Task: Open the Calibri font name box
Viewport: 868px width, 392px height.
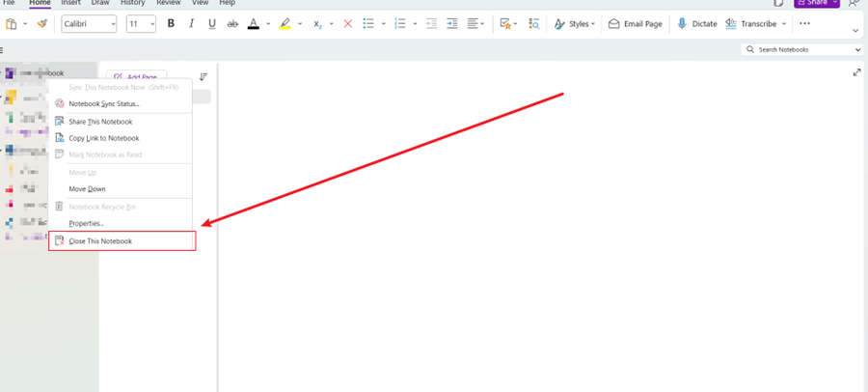Action: click(89, 24)
